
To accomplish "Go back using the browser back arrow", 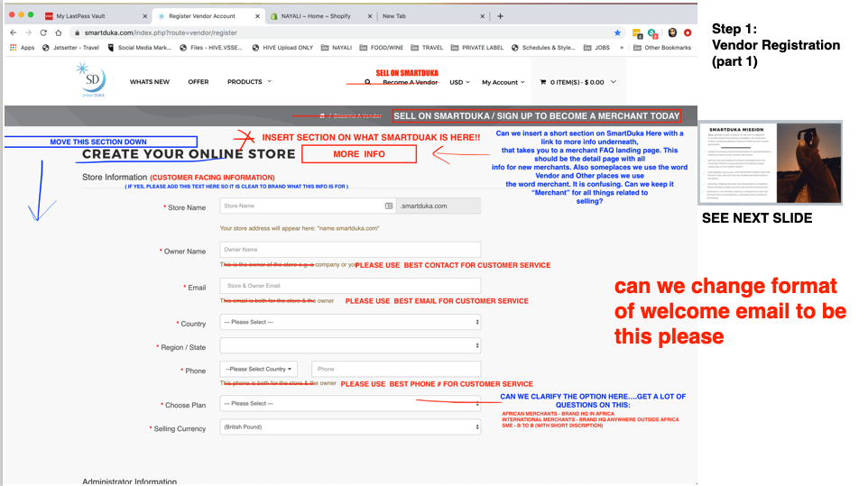I will coord(14,32).
